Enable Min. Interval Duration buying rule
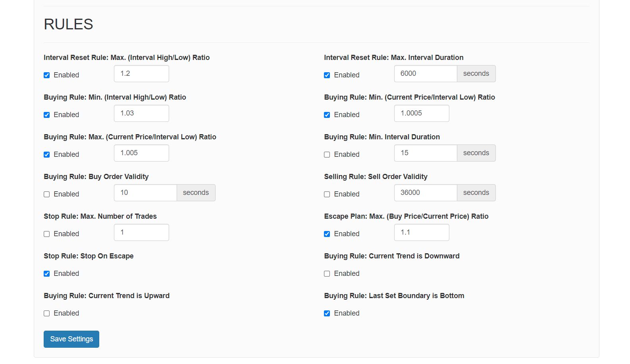 327,154
